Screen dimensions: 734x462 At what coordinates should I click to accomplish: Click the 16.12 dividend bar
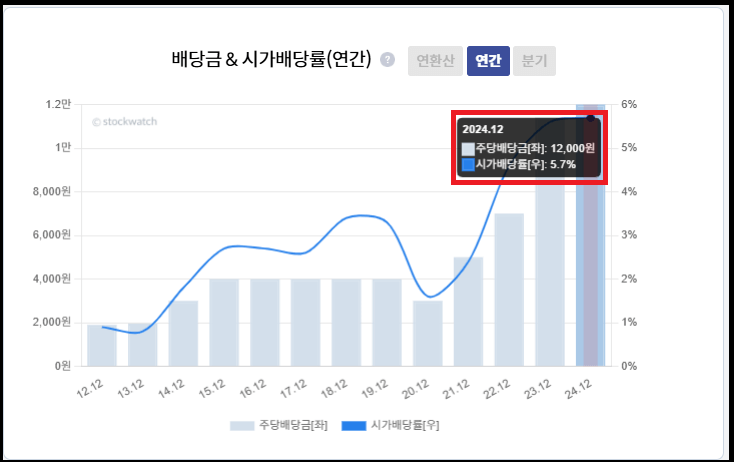(264, 323)
